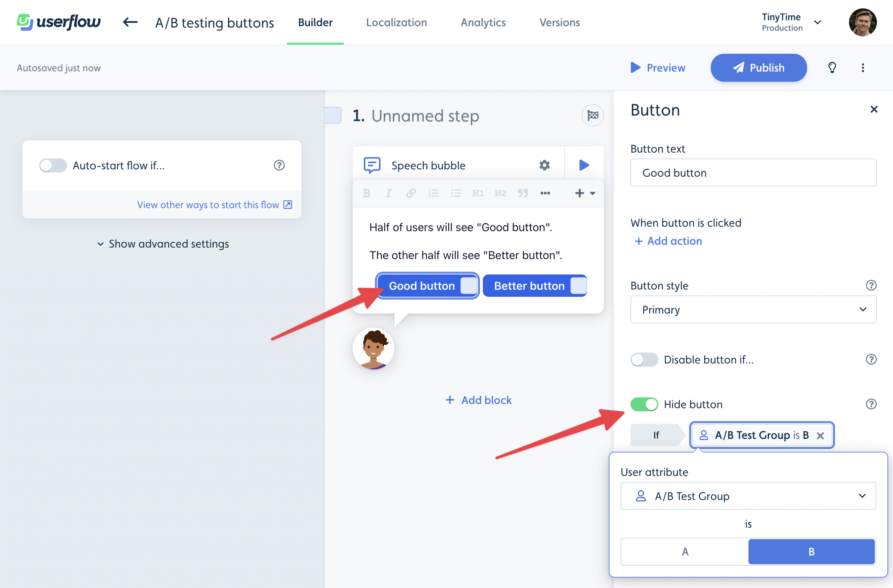
Task: Click the Preview button
Action: 657,68
